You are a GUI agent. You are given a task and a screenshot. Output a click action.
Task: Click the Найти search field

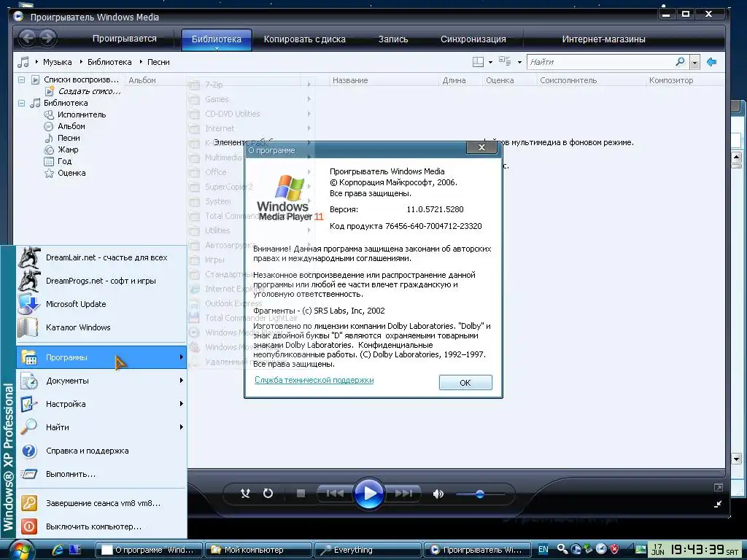pos(600,62)
